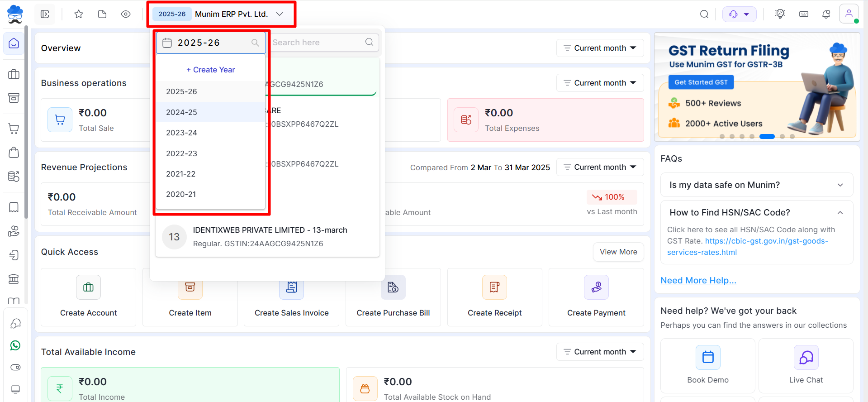Expand 'Is my data safe on Munim?' FAQ
Viewport: 868px width, 402px height.
pos(757,185)
